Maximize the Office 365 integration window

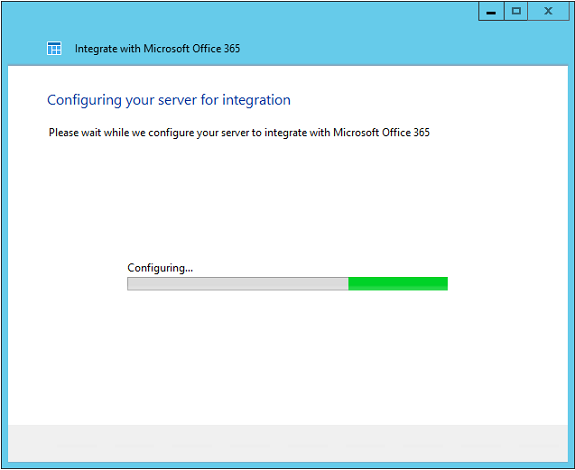tap(516, 11)
